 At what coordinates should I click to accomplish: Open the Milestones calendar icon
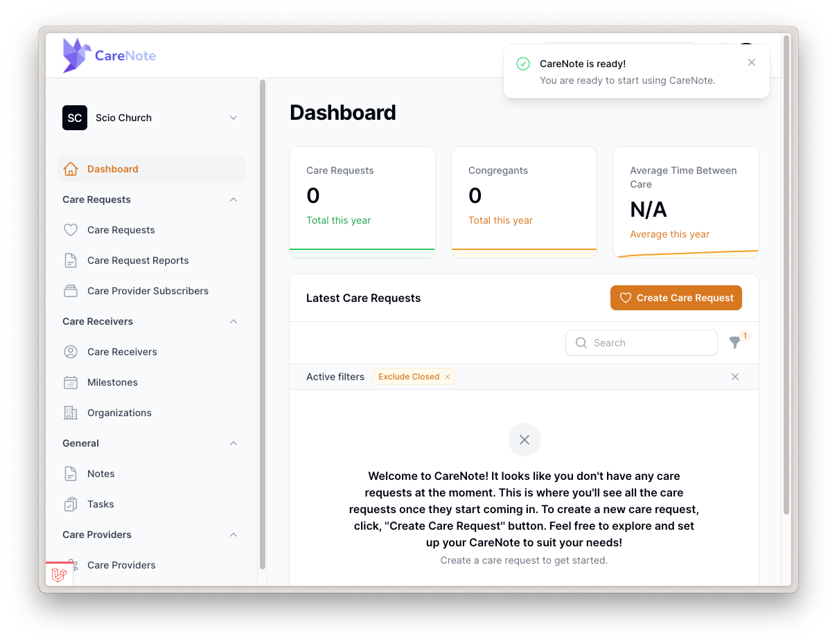click(70, 382)
